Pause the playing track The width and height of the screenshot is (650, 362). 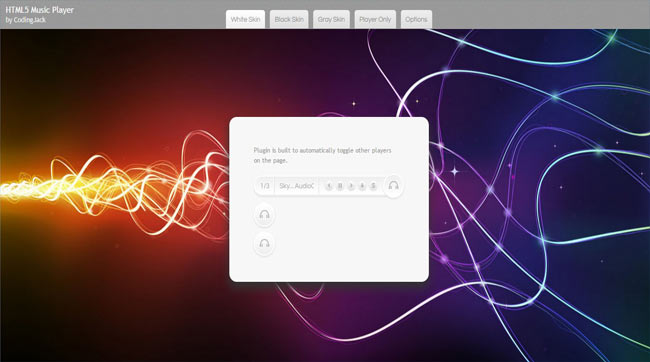(x=340, y=186)
